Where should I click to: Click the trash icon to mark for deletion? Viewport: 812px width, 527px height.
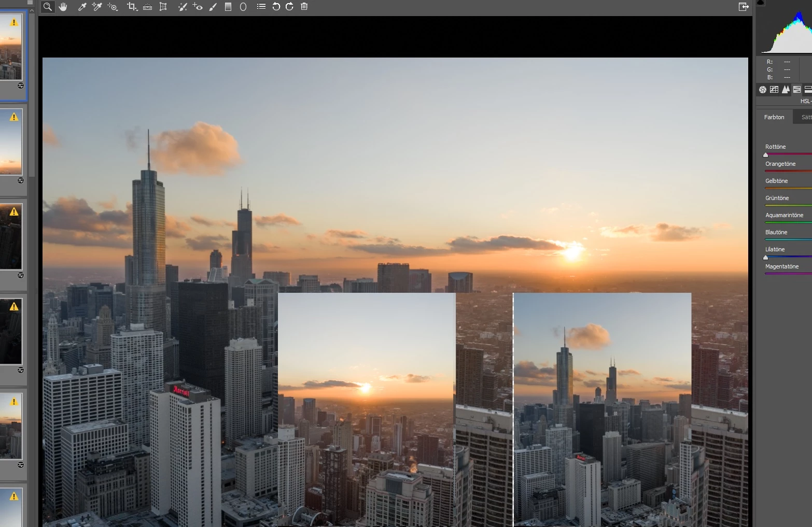pos(304,7)
